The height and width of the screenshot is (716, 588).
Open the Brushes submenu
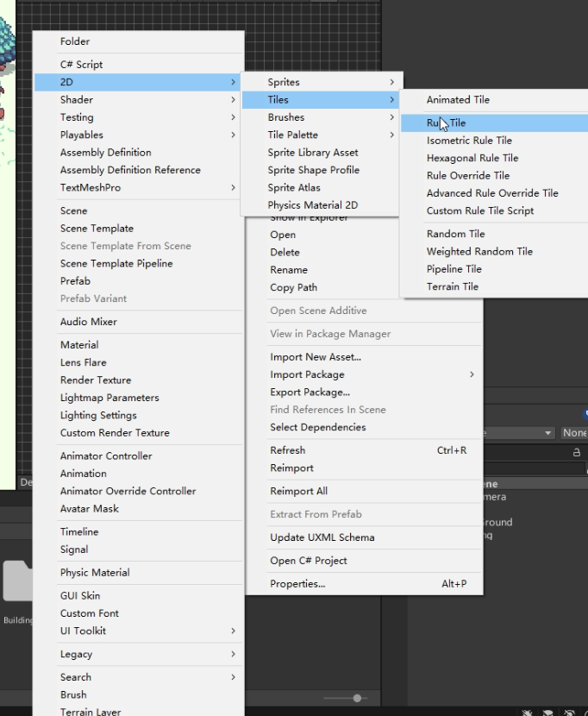(x=321, y=117)
